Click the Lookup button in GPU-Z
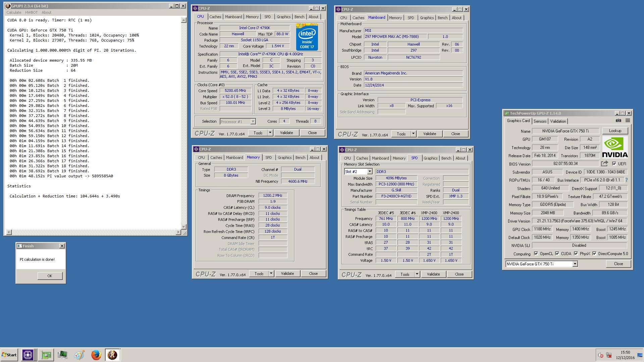This screenshot has height=362, width=644. (615, 131)
